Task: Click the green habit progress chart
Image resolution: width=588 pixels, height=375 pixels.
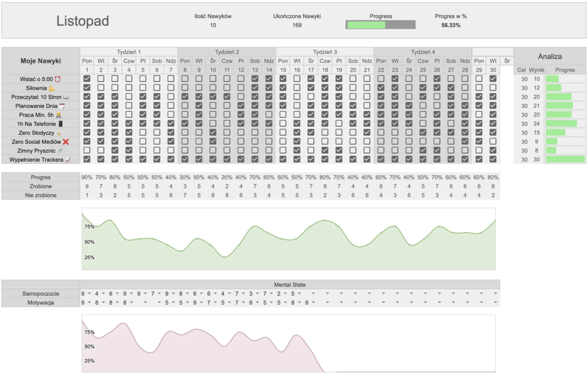Action: [x=288, y=239]
